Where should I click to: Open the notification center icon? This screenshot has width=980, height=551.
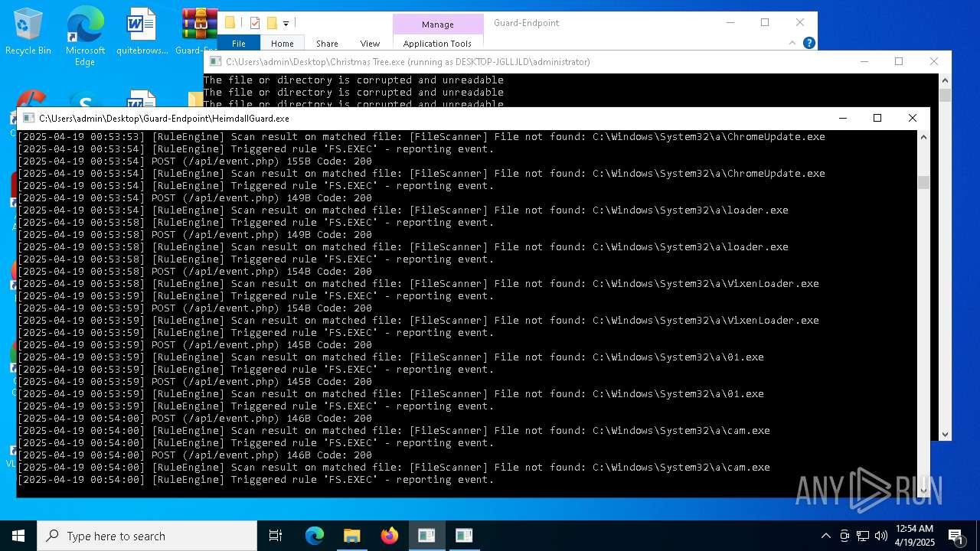tap(955, 536)
